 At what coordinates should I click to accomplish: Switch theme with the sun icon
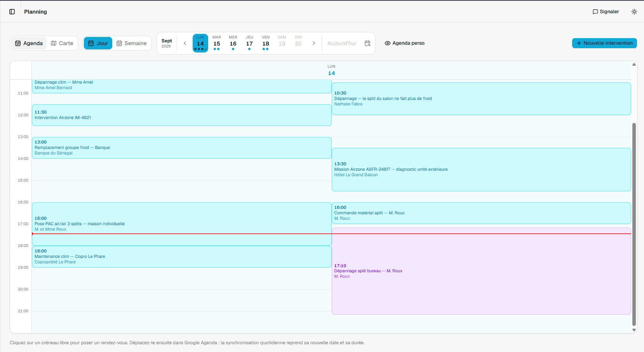coord(634,12)
